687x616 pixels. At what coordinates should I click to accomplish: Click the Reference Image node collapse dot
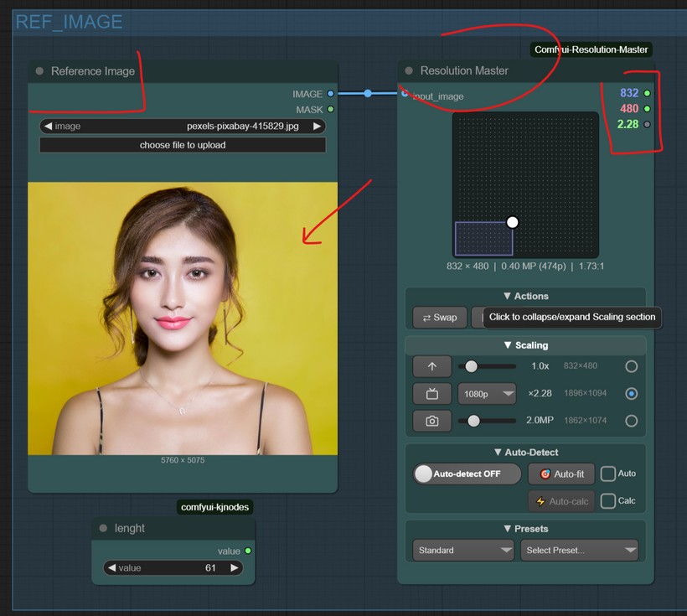(39, 71)
